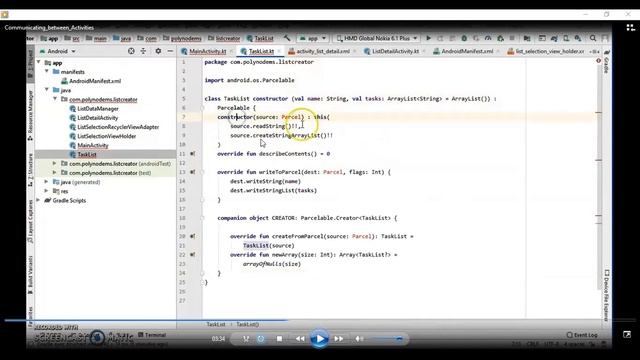The height and width of the screenshot is (360, 640).
Task: Click the listcreator breadcrumb
Action: (224, 38)
